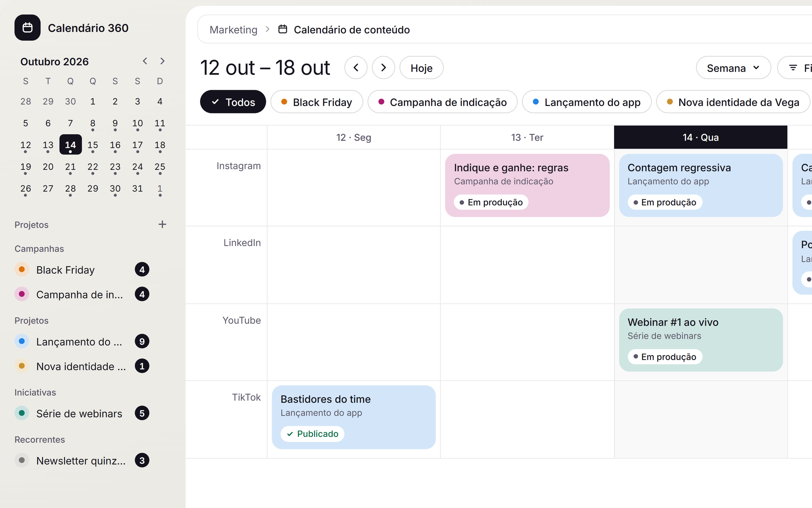
Task: Open the Contagem regressiva card
Action: [701, 185]
